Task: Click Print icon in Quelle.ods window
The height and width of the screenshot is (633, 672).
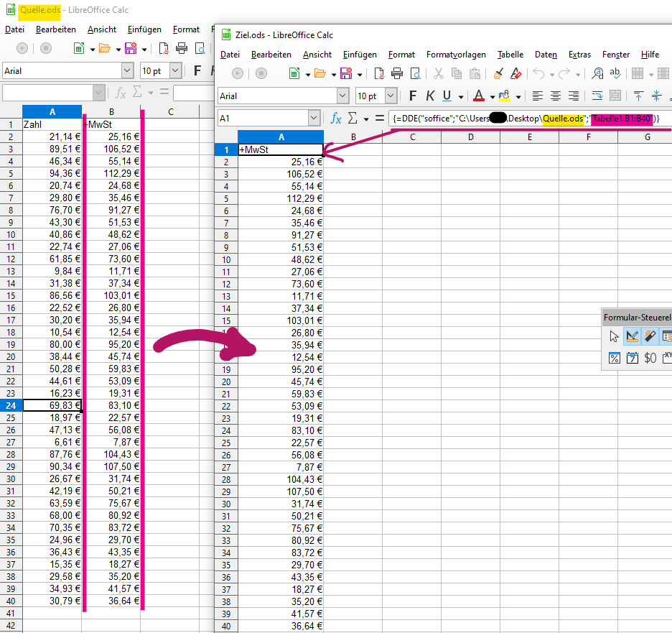Action: [x=182, y=48]
